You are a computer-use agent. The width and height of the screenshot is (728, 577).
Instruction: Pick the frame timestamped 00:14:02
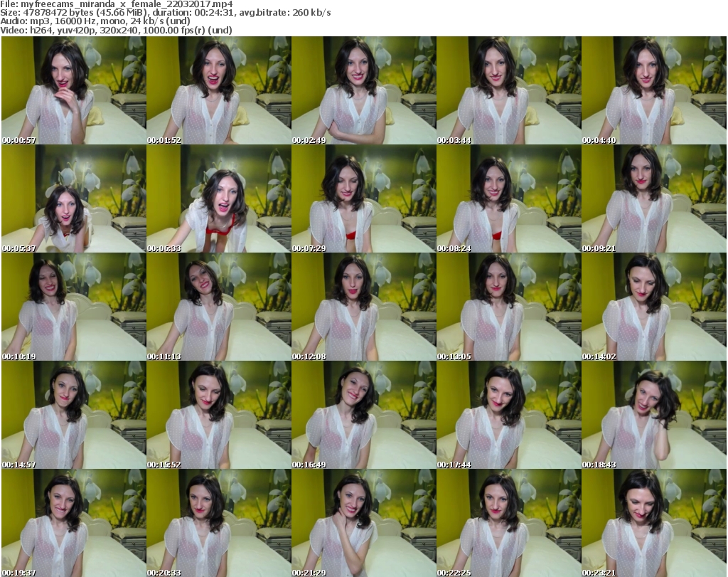click(x=654, y=307)
